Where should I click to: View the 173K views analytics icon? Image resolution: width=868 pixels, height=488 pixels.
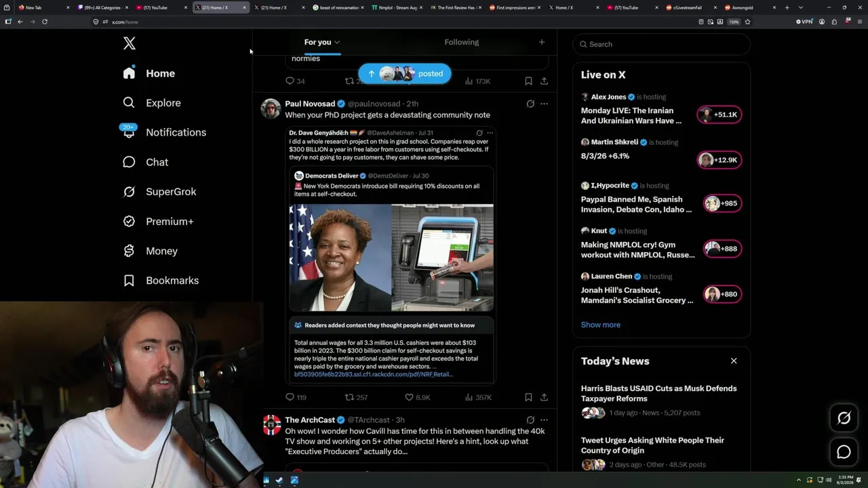[478, 81]
